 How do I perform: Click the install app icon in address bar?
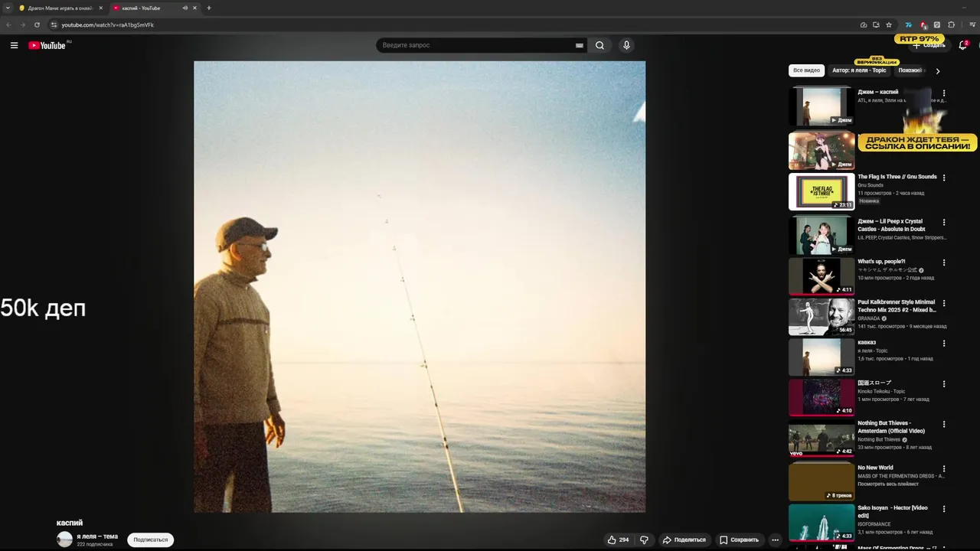876,24
